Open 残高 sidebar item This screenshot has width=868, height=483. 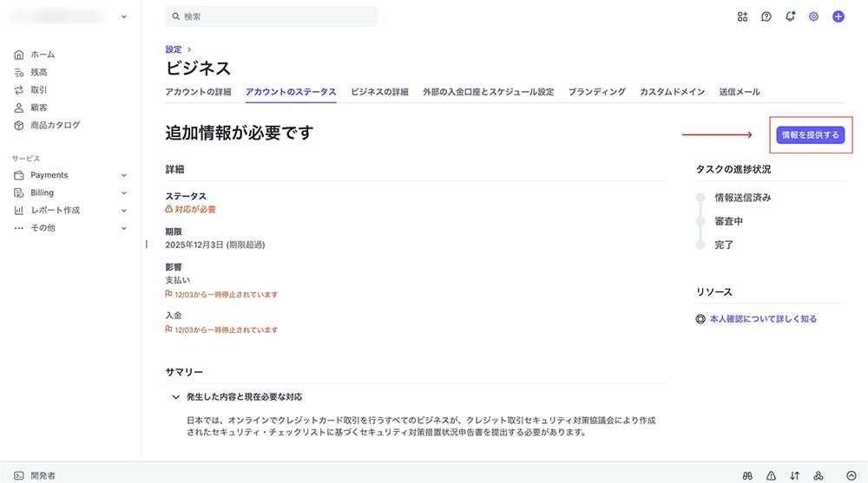coord(39,73)
